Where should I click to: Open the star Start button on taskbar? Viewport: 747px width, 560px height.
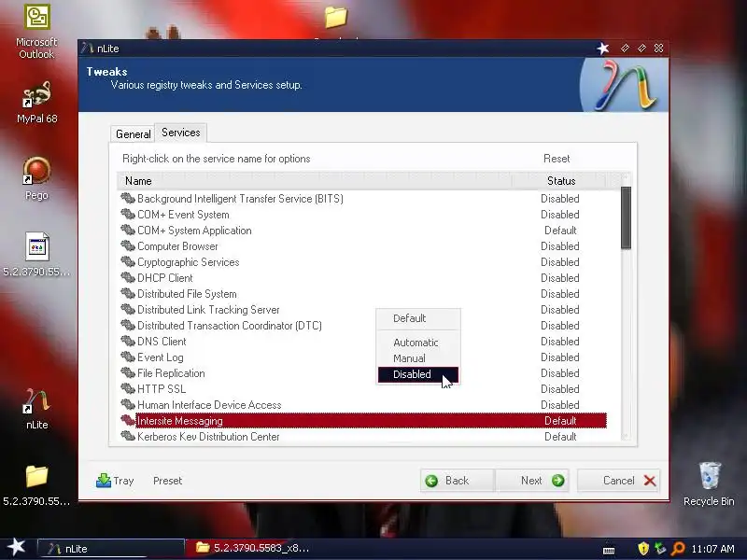17,547
